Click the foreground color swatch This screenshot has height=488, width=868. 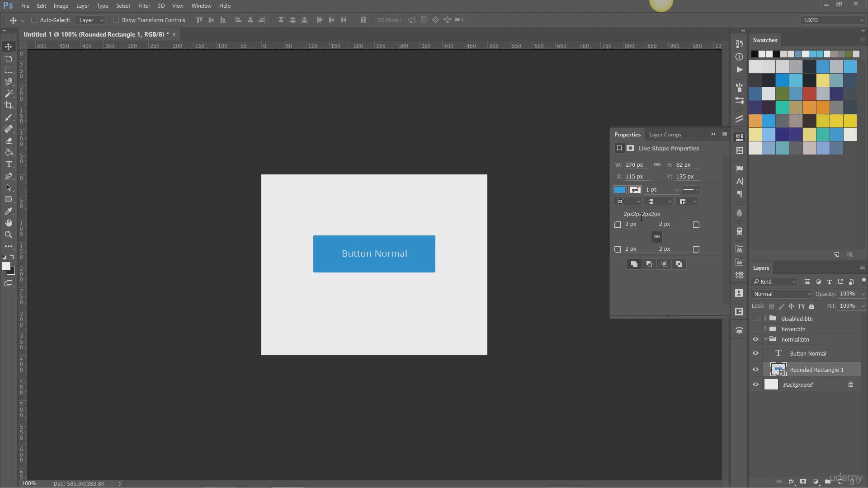(6, 267)
